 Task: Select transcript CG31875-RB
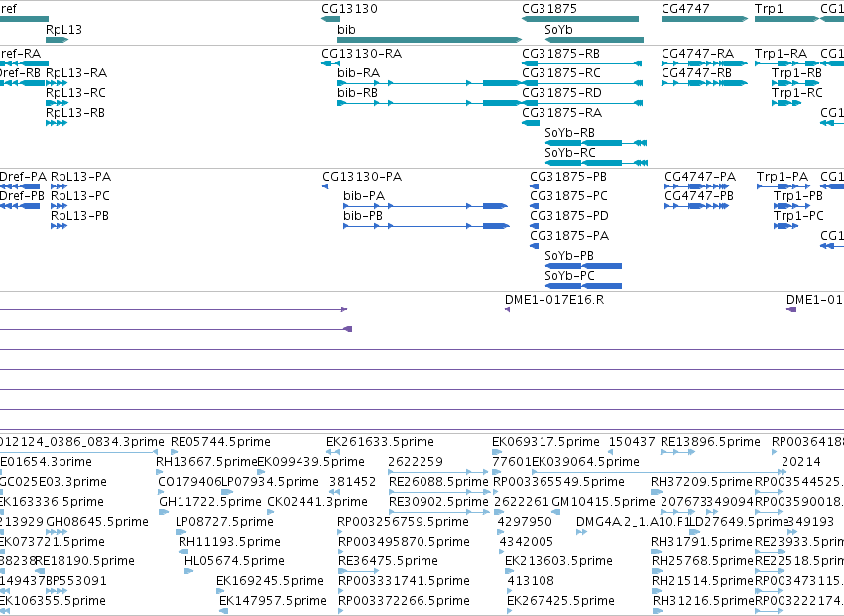coord(561,54)
